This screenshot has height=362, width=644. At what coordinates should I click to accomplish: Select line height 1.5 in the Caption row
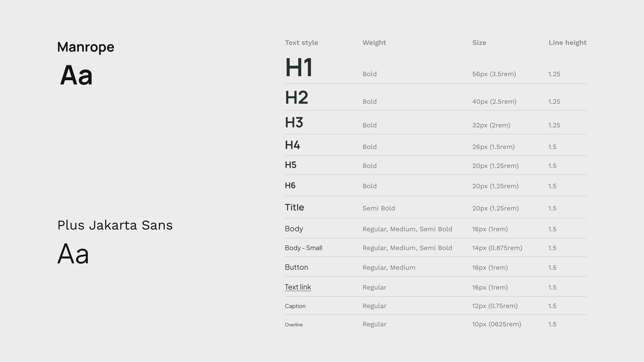pyautogui.click(x=552, y=306)
